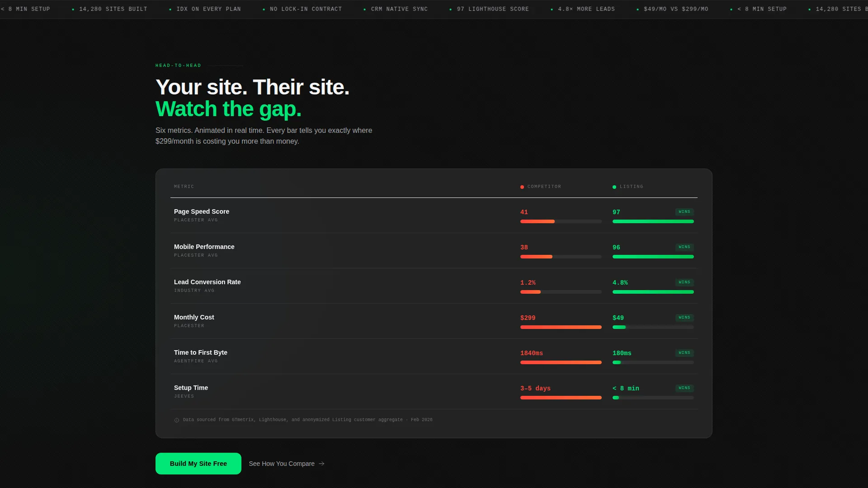Click the Listing price $49
This screenshot has height=488, width=868.
(x=618, y=318)
